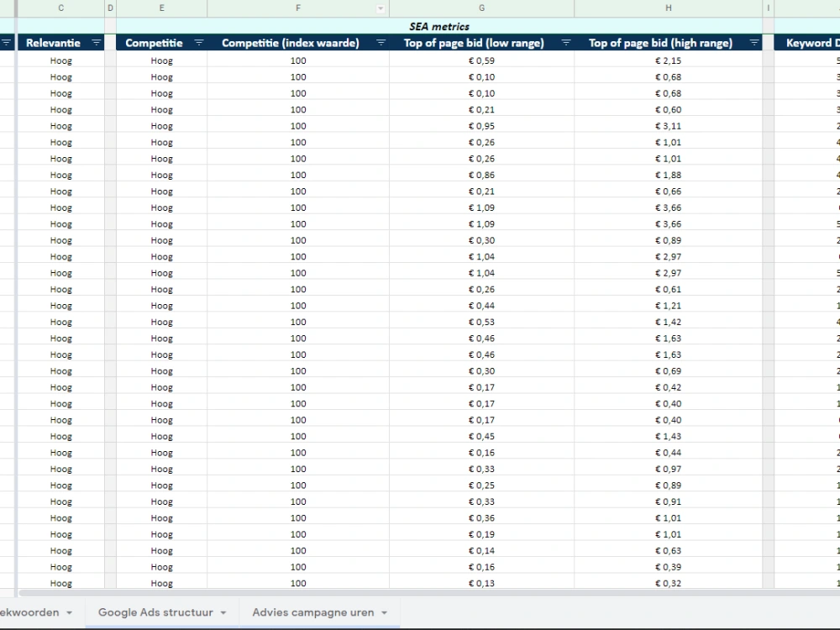Click the horizontal scrollbar at bottom

pyautogui.click(x=428, y=593)
